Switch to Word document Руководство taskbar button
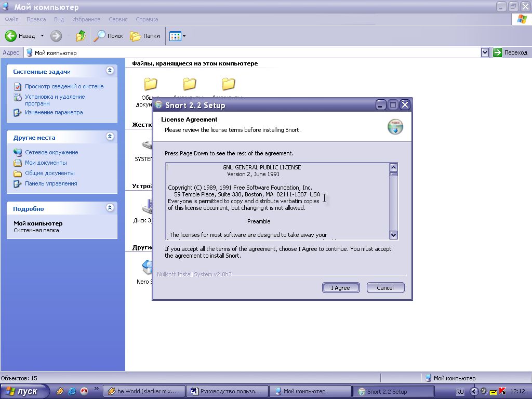The width and height of the screenshot is (532, 399). (228, 391)
